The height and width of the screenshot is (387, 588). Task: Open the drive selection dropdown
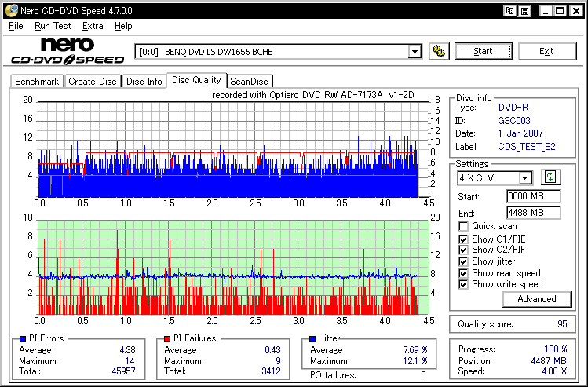[x=415, y=52]
